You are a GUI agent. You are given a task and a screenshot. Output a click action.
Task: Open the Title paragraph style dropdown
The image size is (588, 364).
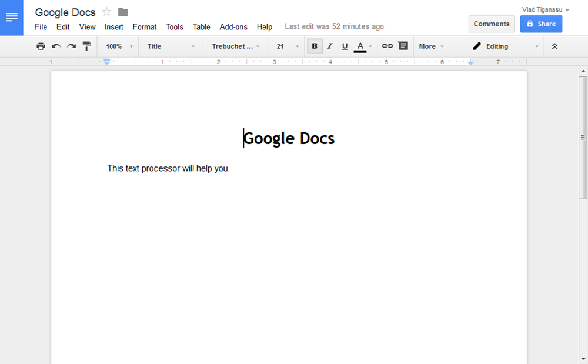coord(171,46)
